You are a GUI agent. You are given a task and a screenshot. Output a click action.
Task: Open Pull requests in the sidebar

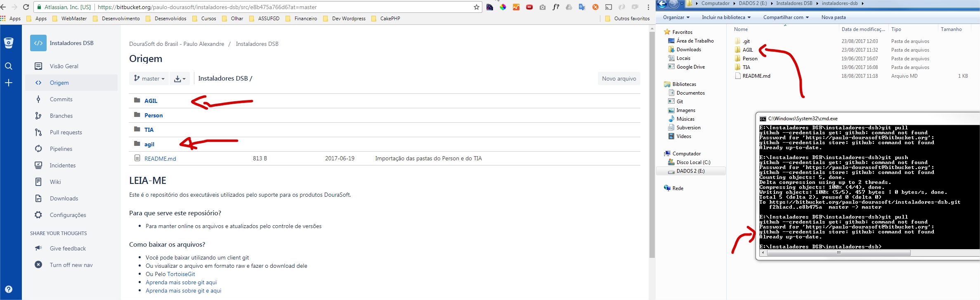tap(66, 132)
